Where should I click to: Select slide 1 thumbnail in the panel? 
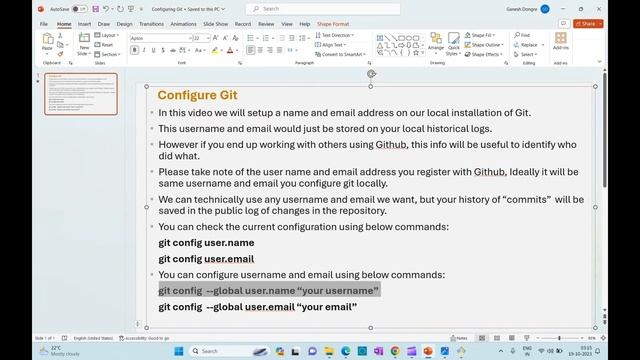[x=81, y=94]
